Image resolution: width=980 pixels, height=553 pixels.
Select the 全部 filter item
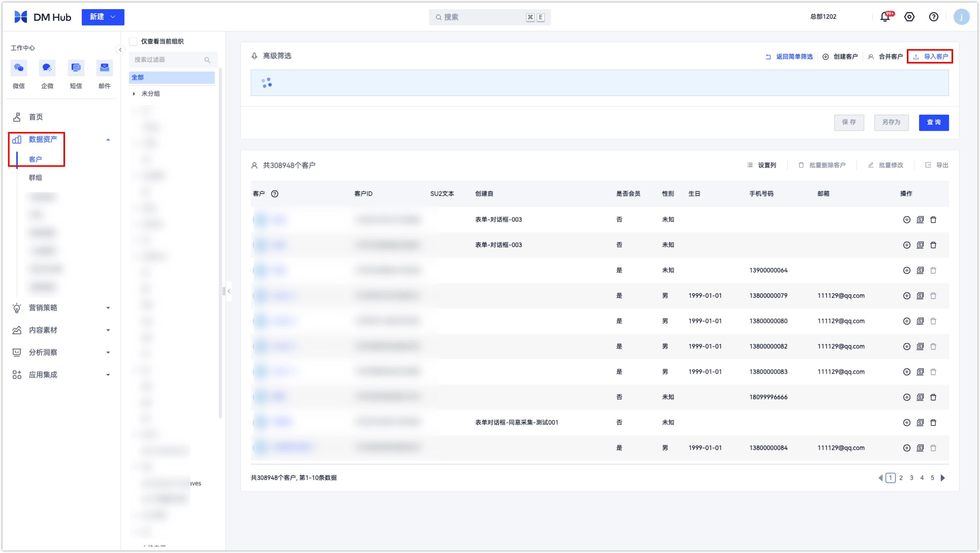click(172, 78)
